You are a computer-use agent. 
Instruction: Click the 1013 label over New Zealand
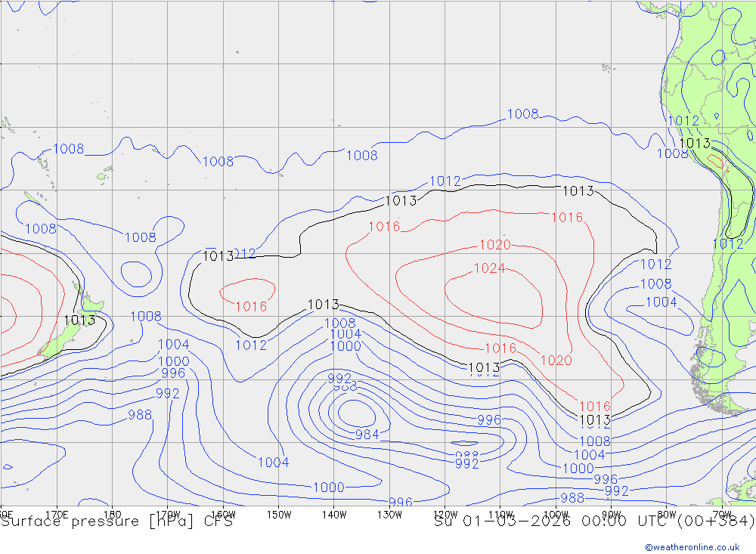(x=79, y=320)
